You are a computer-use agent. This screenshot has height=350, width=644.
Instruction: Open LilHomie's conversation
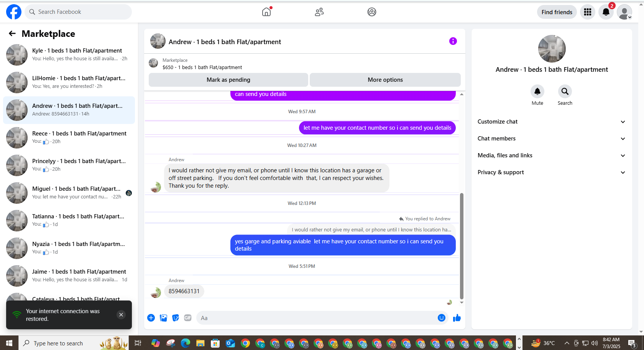(x=69, y=83)
